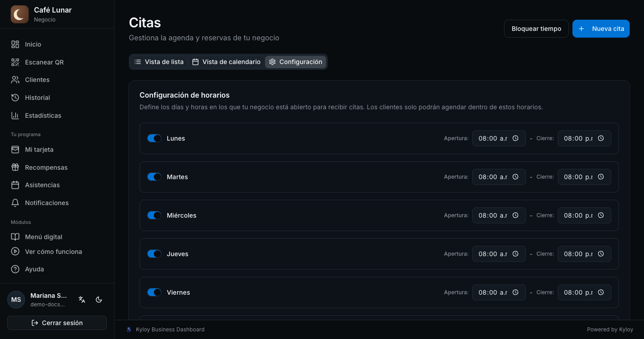Open clock picker for Lunes Apertura

click(515, 138)
